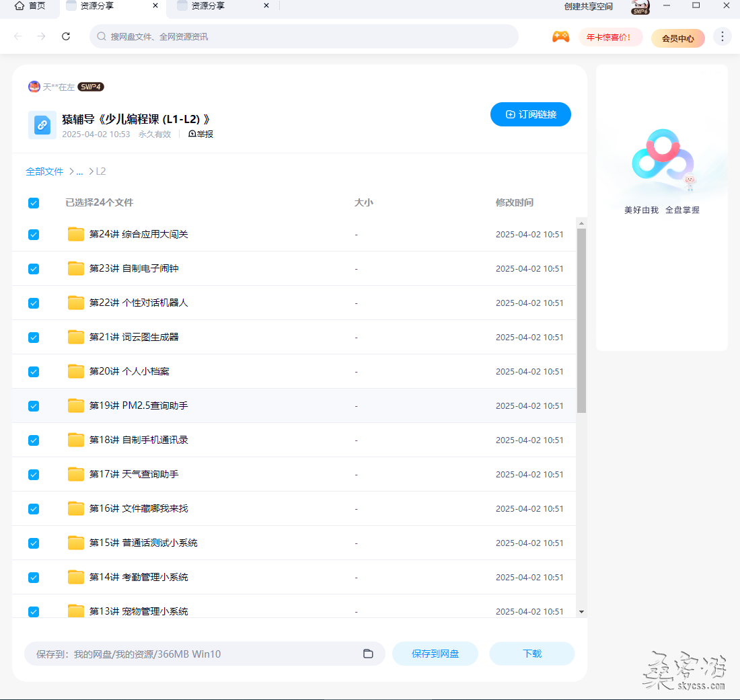Click the back navigation arrow

click(x=18, y=36)
